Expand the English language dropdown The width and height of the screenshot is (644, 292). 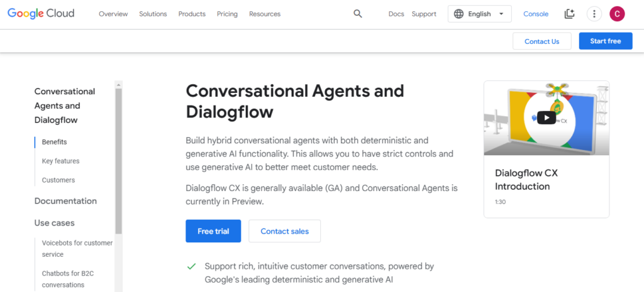click(480, 14)
